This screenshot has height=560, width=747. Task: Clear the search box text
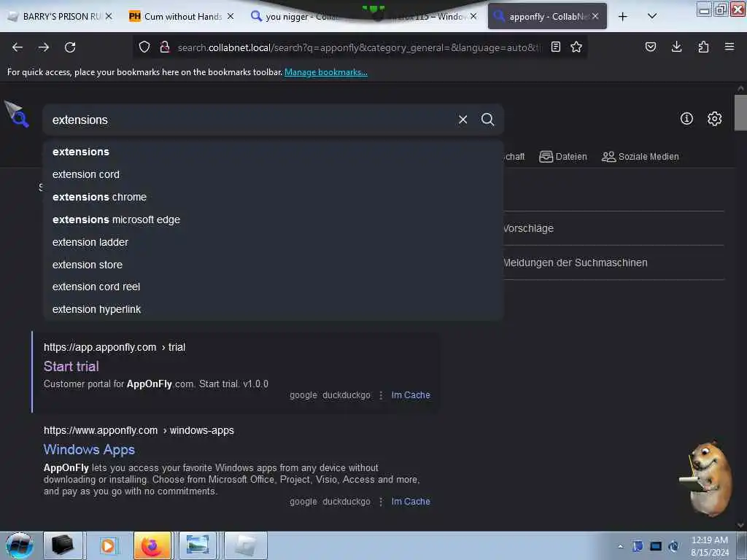pyautogui.click(x=462, y=120)
